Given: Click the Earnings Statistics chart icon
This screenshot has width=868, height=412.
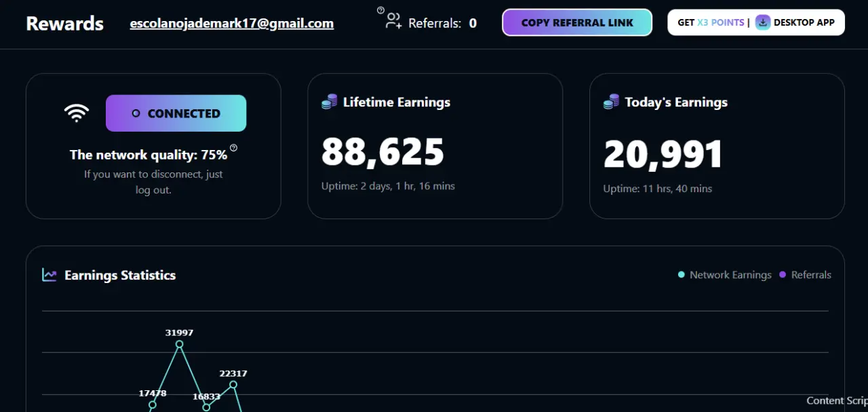Looking at the screenshot, I should (50, 275).
